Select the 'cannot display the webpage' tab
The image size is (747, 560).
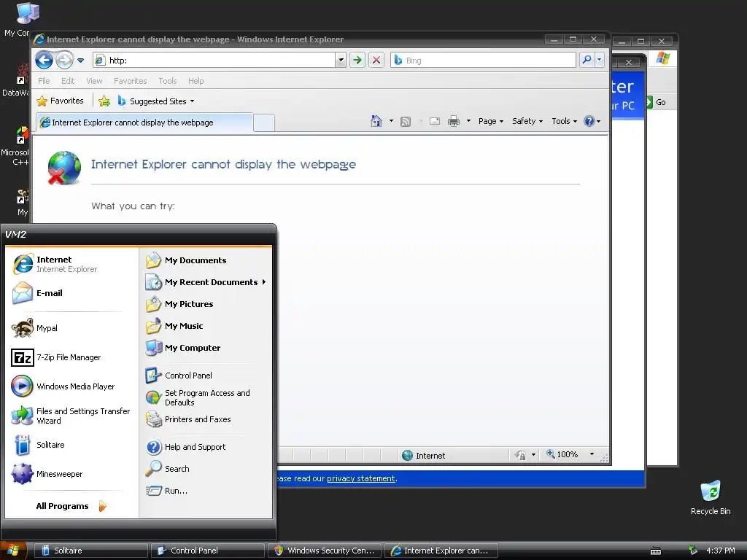pos(144,122)
